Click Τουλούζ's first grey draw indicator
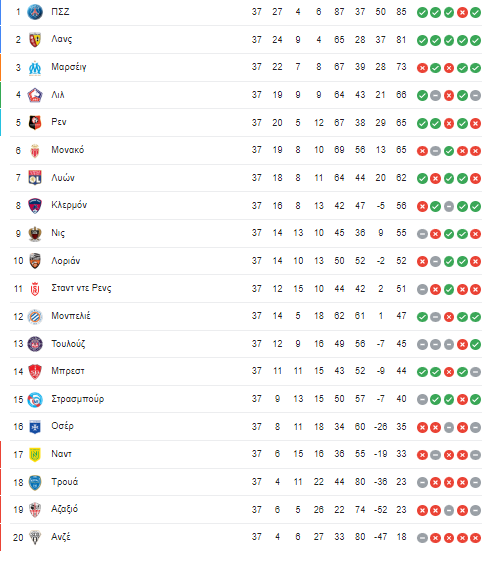498x562 pixels. [422, 344]
